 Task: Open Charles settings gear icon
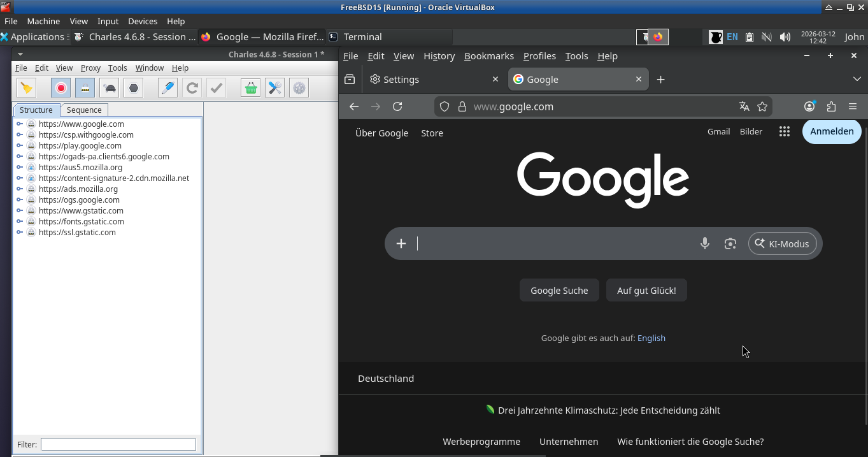[x=299, y=88]
